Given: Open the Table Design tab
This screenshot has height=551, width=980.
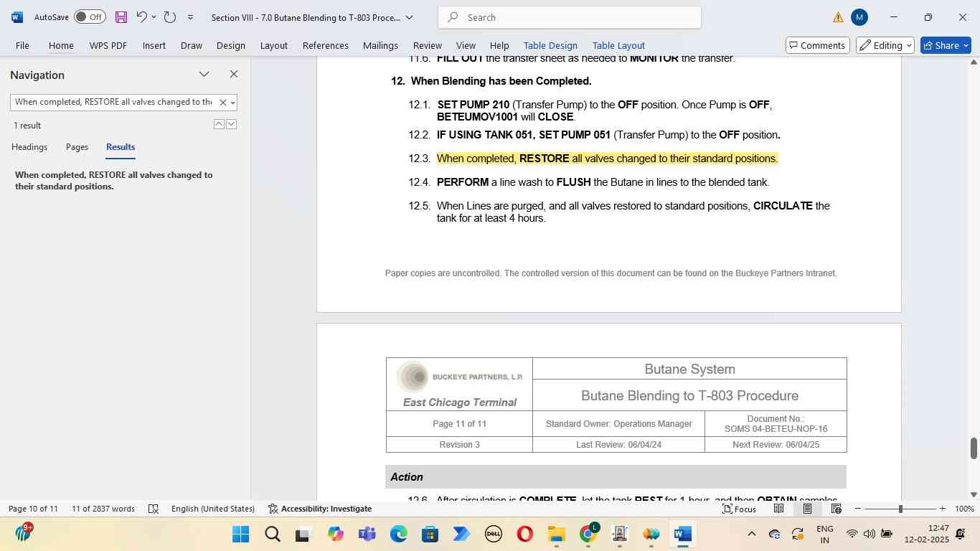Looking at the screenshot, I should tap(550, 45).
